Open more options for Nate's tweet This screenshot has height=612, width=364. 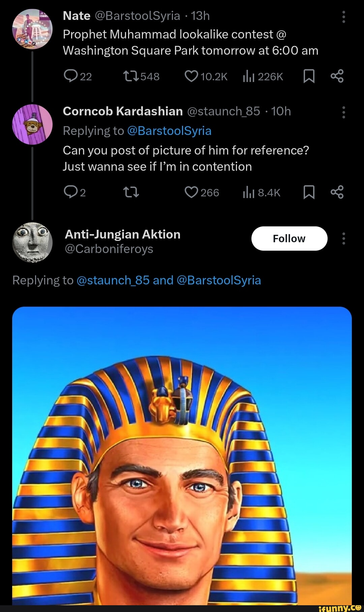pyautogui.click(x=343, y=17)
